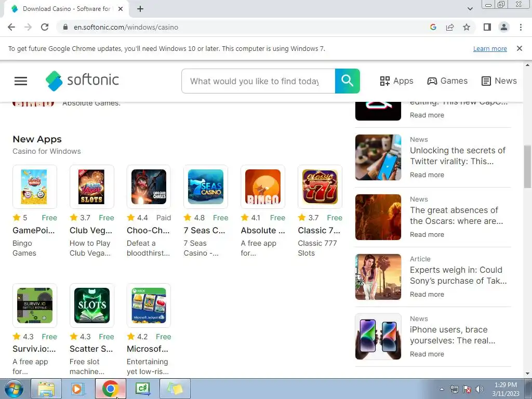This screenshot has height=399, width=532.
Task: Click the Choo-Ch... app title
Action: click(148, 230)
